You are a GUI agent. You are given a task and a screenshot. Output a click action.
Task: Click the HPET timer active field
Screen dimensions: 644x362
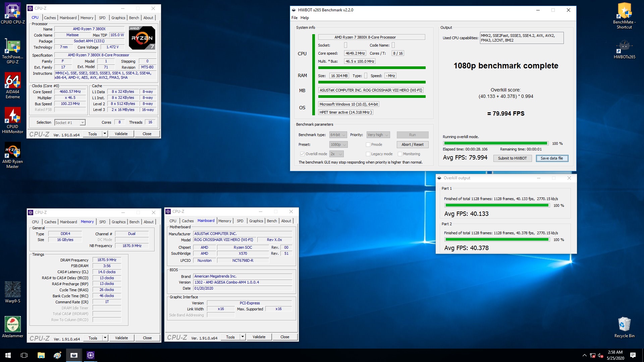coord(345,112)
